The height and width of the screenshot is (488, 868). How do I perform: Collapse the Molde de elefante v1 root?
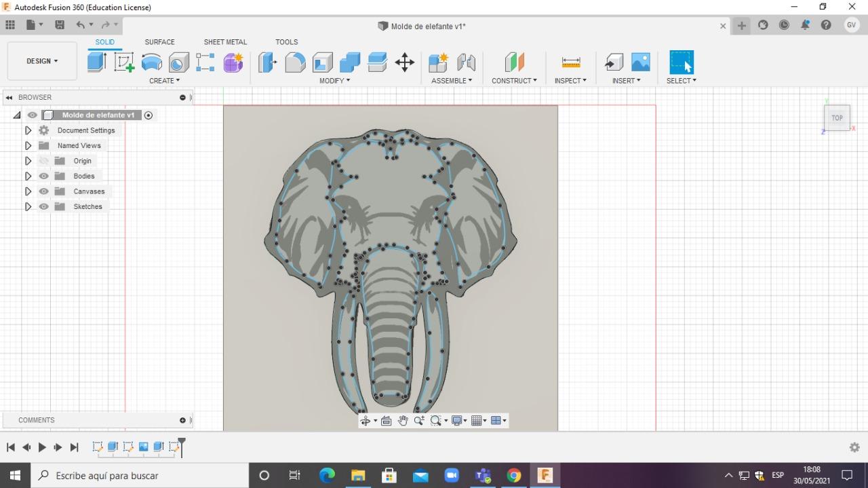17,115
